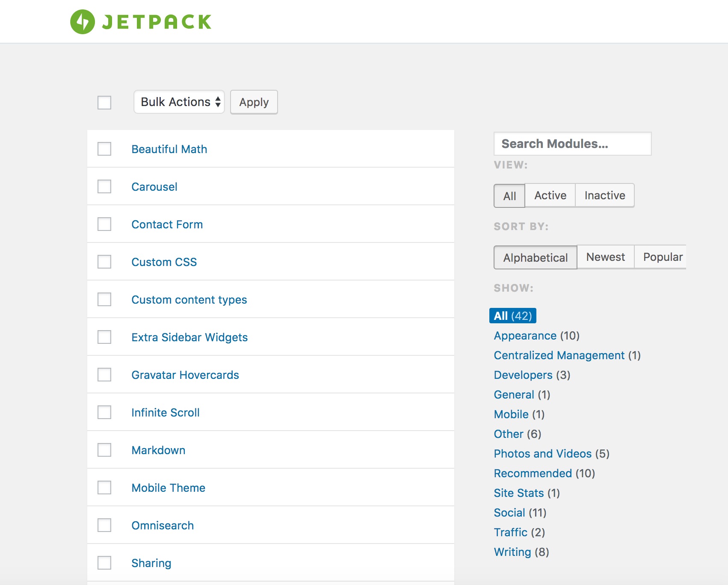
Task: Open the Custom content types link
Action: pyautogui.click(x=189, y=300)
